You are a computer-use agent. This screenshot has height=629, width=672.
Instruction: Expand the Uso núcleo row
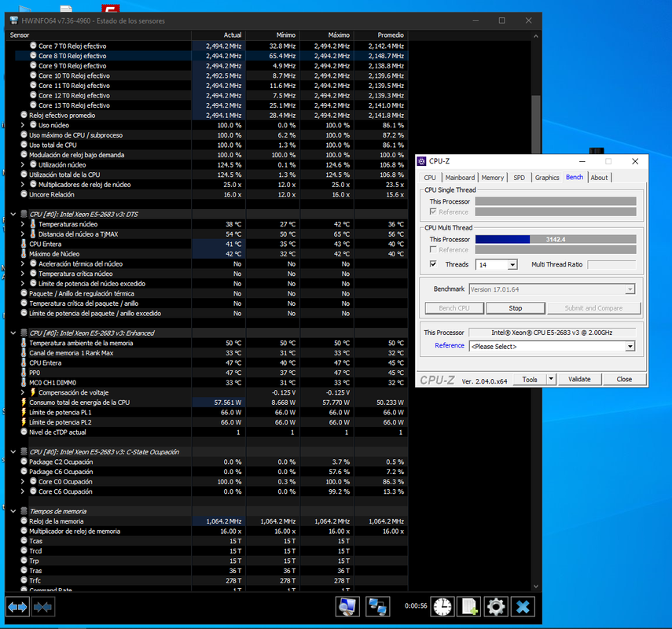23,125
